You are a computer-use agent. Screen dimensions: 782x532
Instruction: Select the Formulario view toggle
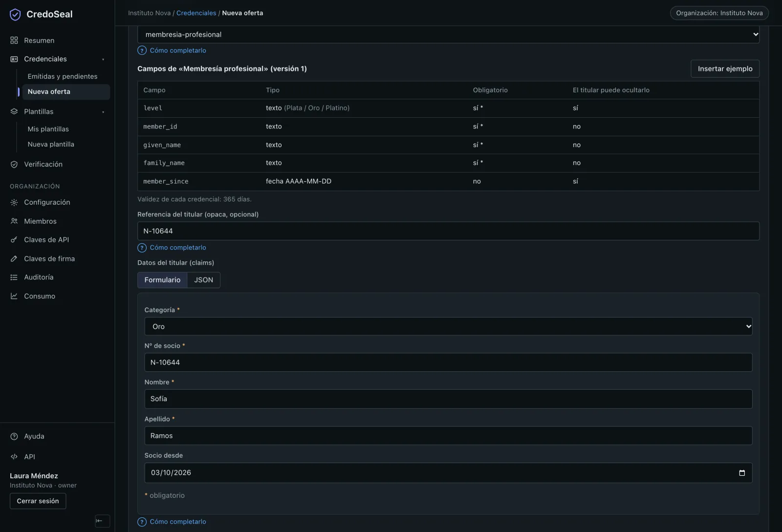162,280
